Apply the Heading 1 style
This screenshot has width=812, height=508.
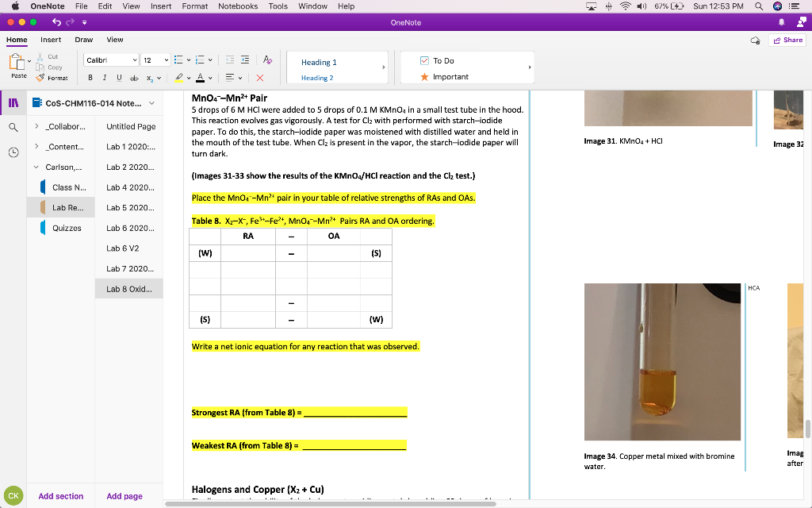click(x=319, y=62)
